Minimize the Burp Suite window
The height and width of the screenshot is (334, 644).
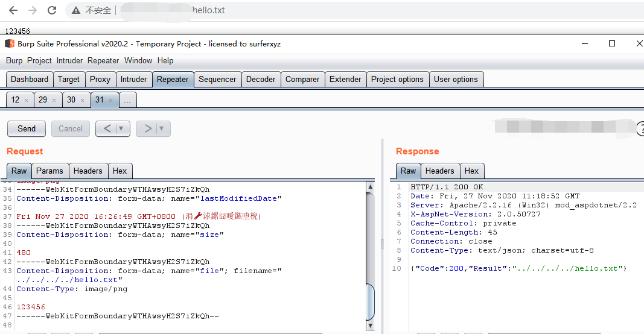[585, 43]
